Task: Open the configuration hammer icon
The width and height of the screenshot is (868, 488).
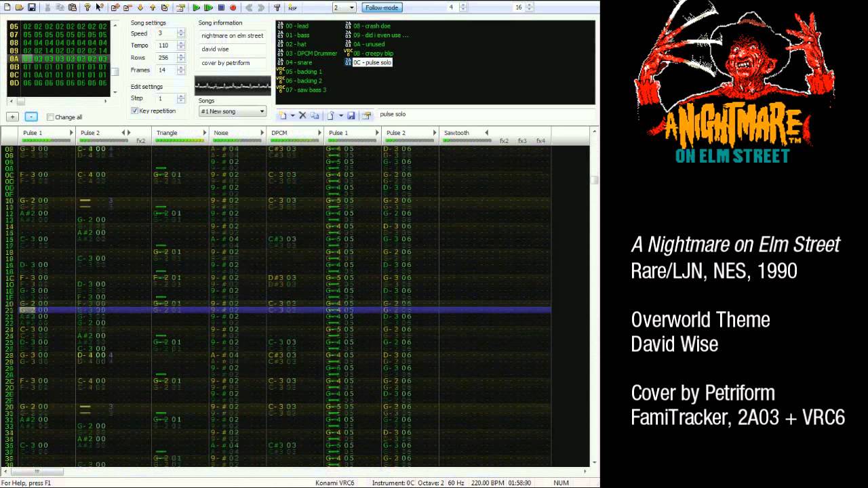Action: click(277, 7)
